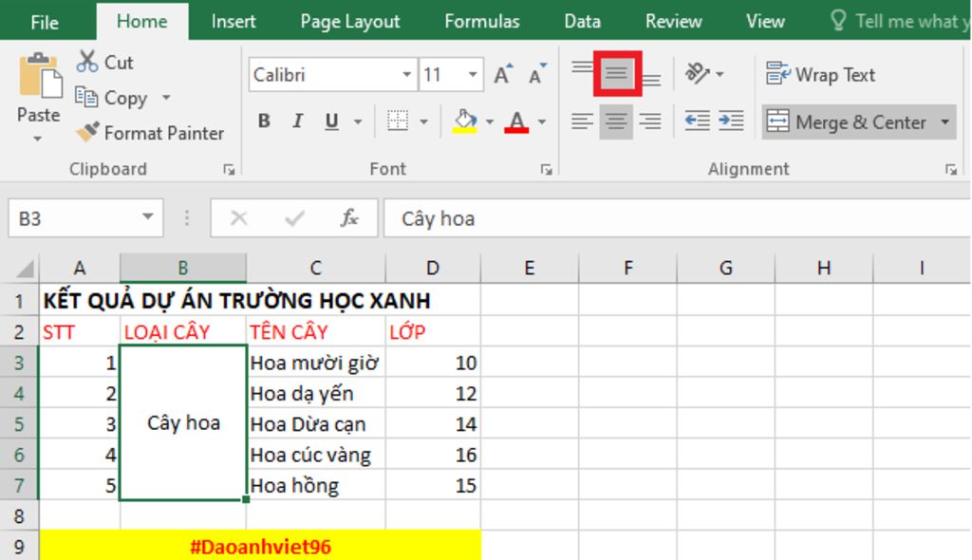Viewport: 972px width, 560px height.
Task: Select title KẾT QUẢ DỰ ÁN TRƯỜNG HỌC XANH
Action: (x=236, y=300)
